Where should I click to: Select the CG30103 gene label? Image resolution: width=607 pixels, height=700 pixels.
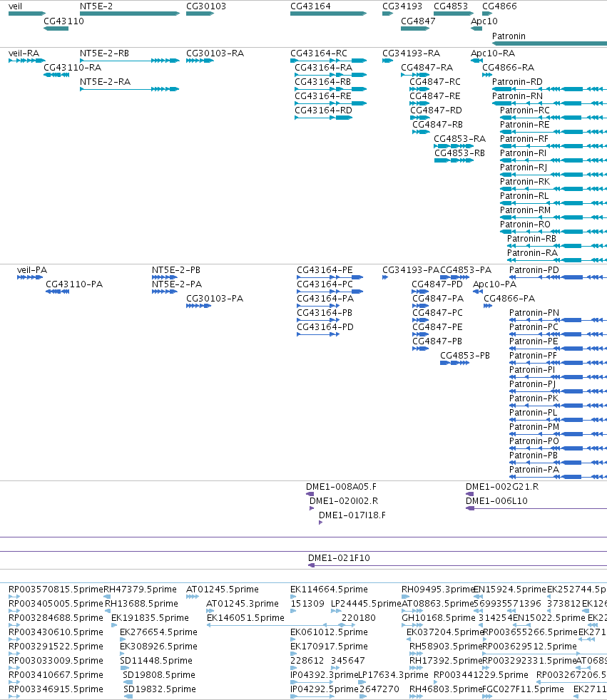click(206, 6)
